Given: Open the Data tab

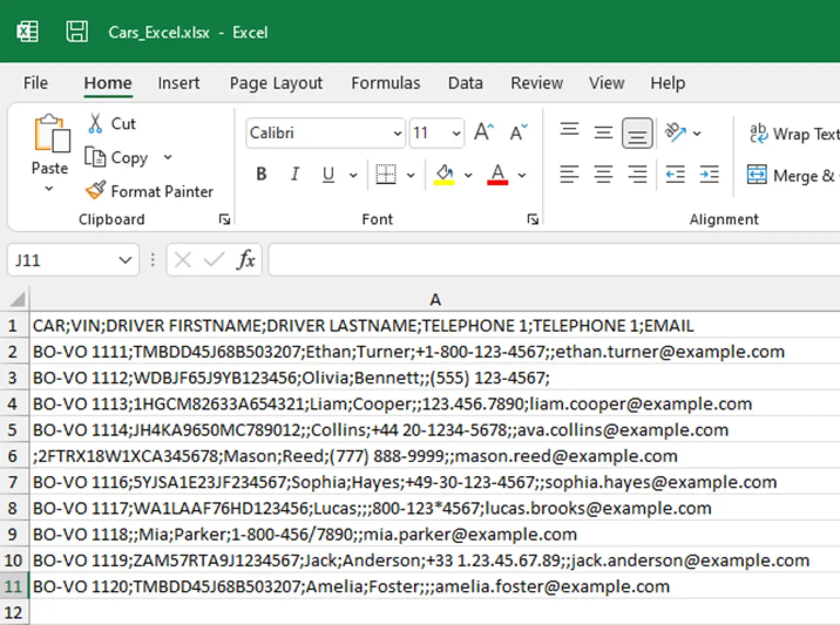Looking at the screenshot, I should 465,83.
